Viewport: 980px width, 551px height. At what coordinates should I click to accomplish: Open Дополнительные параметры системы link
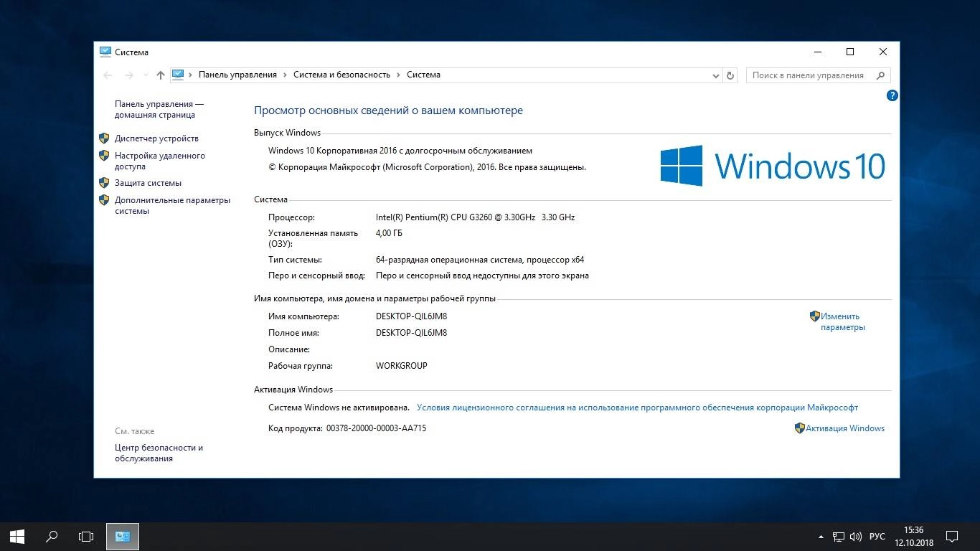click(x=172, y=205)
